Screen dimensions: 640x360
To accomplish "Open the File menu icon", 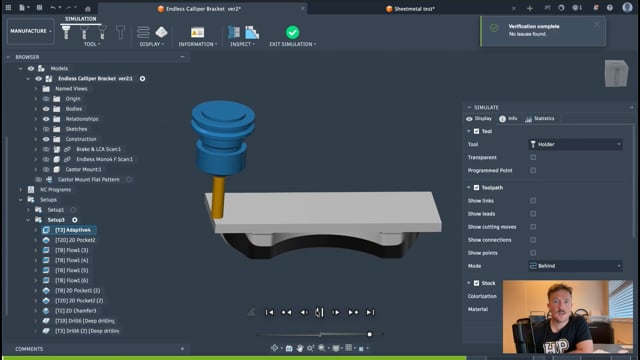I will click(x=22, y=8).
